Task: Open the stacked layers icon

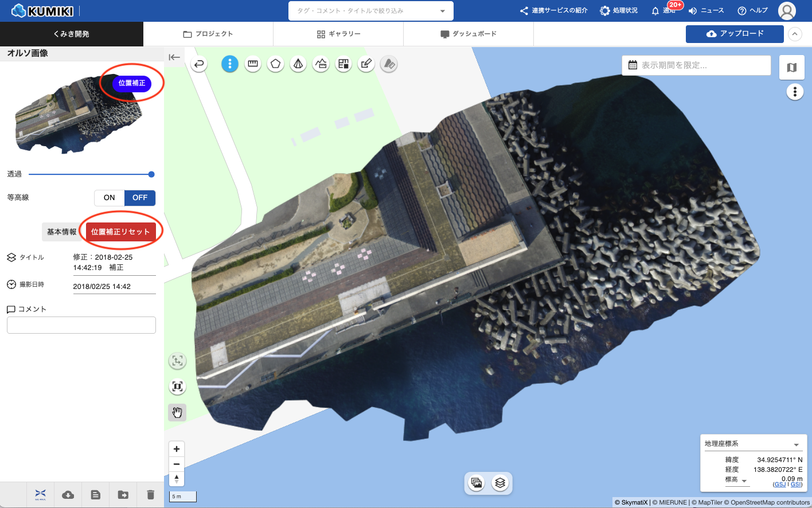Action: pyautogui.click(x=500, y=483)
